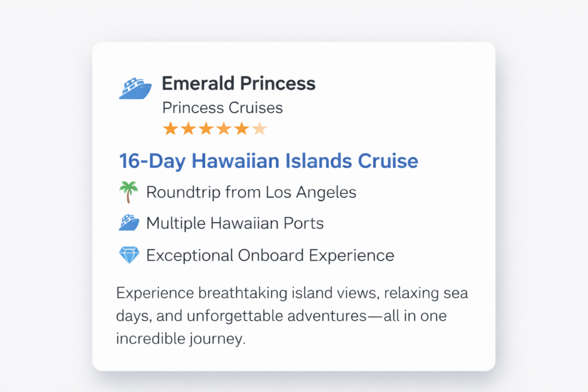Select the third star of the rating

click(206, 129)
